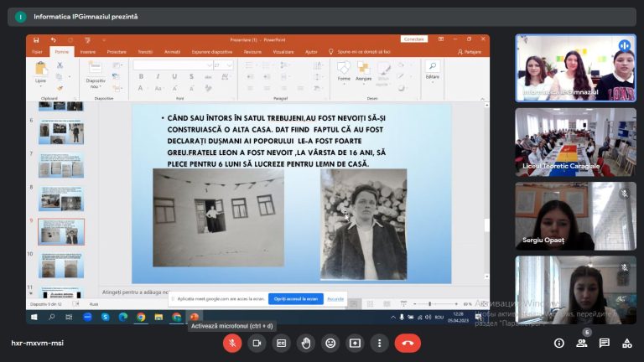644x362 pixels.
Task: Unmute the microphone button
Action: coord(232,343)
